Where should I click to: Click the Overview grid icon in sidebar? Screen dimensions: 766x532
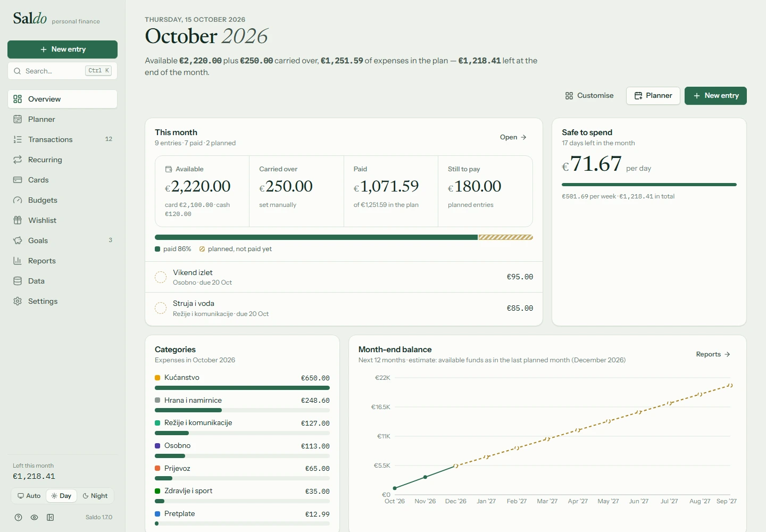point(18,99)
